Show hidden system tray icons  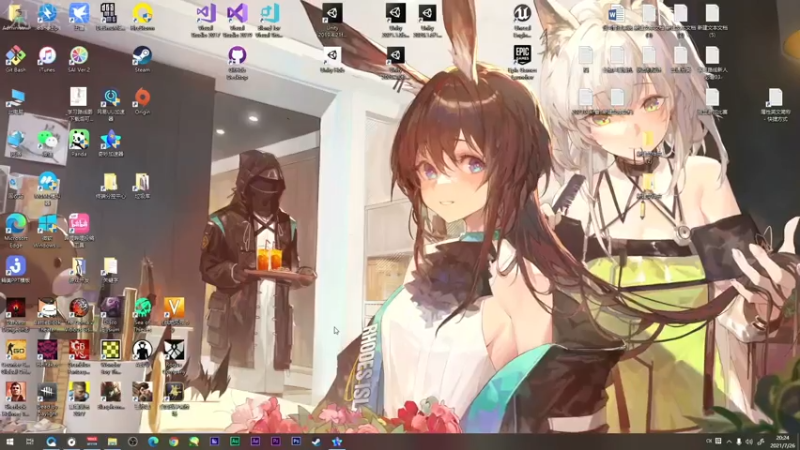tap(729, 442)
